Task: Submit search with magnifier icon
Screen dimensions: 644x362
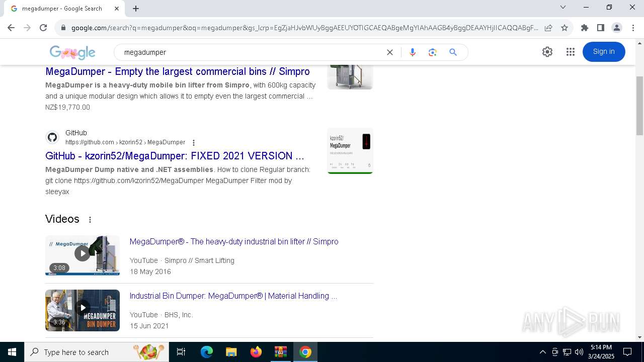Action: (453, 52)
